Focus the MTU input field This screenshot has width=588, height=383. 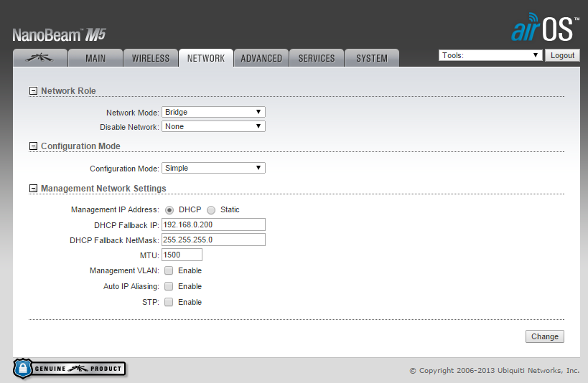point(182,255)
